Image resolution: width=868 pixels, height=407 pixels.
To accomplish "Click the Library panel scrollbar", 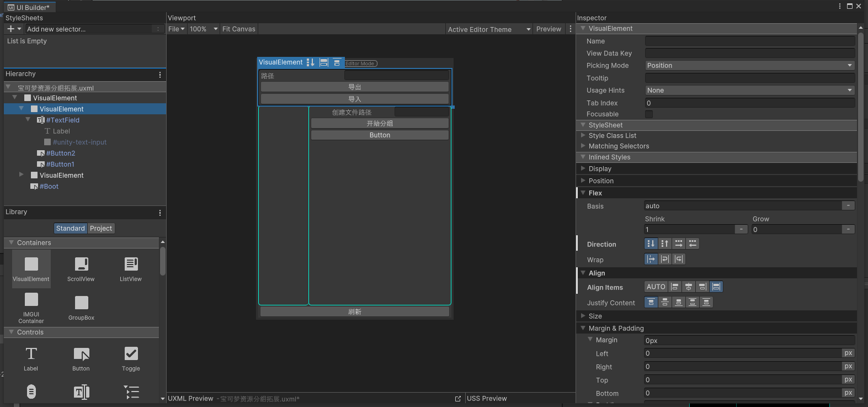I will tap(162, 261).
